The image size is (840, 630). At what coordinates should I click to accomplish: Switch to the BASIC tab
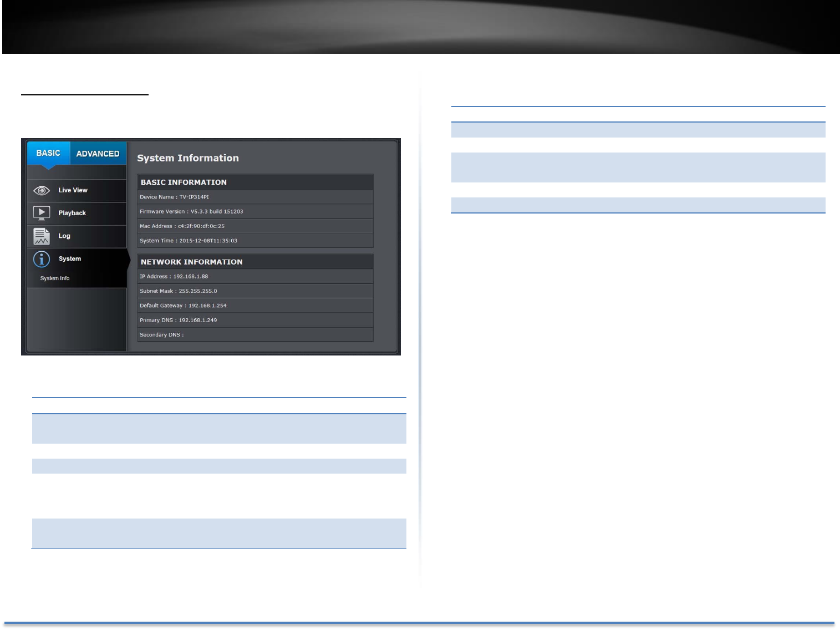coord(48,153)
